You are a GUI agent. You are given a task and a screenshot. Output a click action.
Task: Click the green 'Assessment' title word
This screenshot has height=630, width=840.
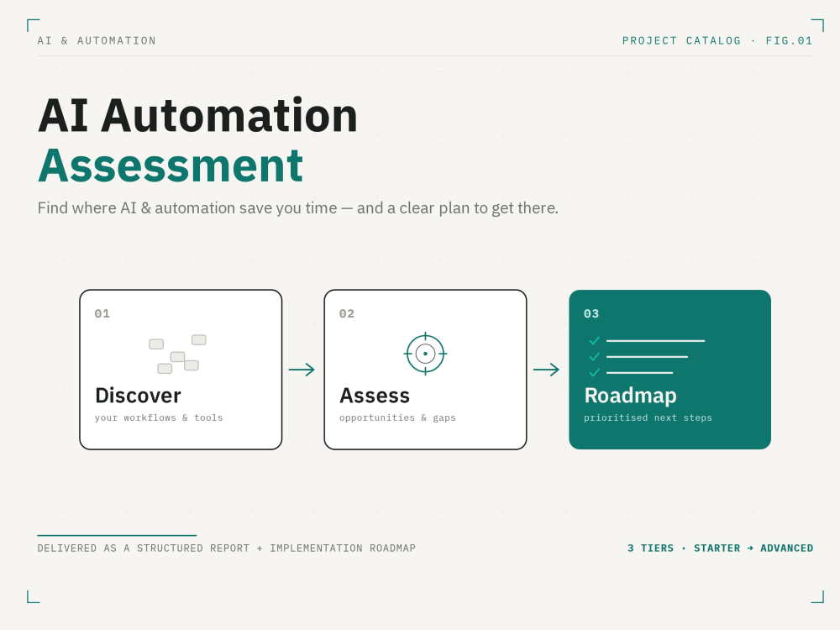tap(171, 165)
